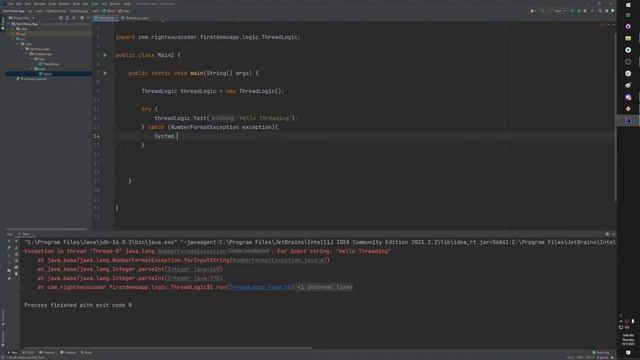
Task: Open the Edit menu
Action: click(19, 4)
